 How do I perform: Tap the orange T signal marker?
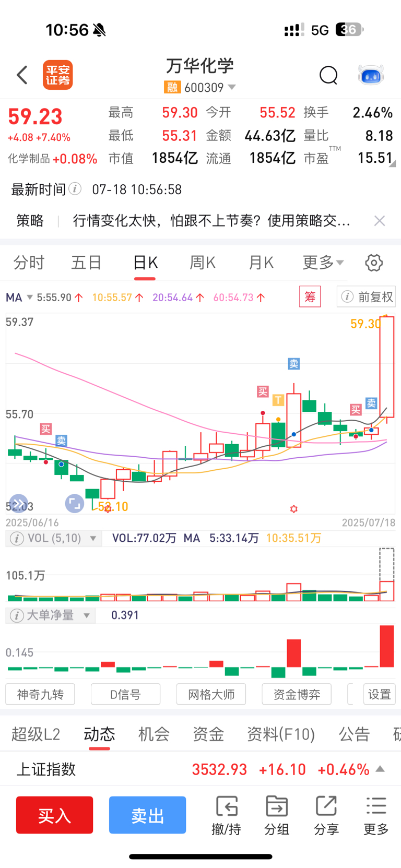pyautogui.click(x=278, y=400)
